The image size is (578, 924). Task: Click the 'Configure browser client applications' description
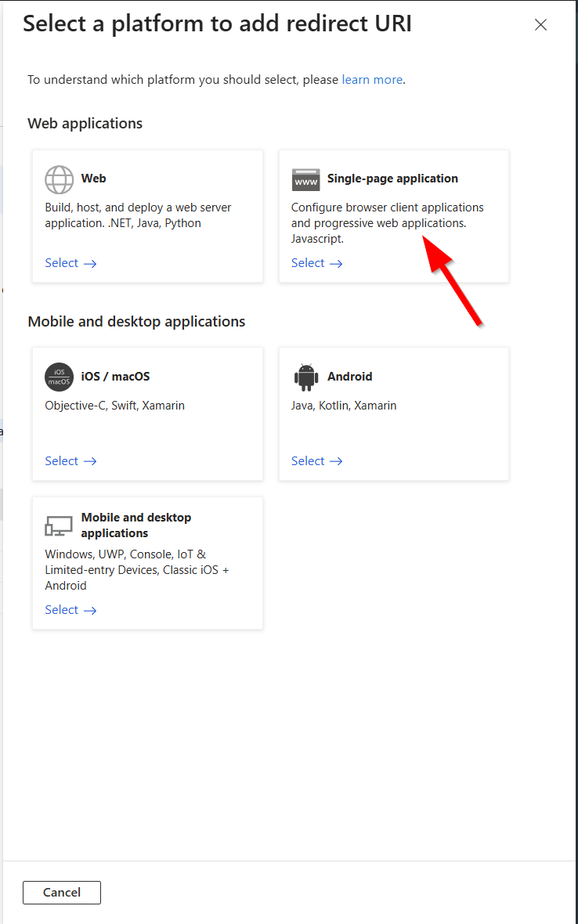[x=387, y=222]
